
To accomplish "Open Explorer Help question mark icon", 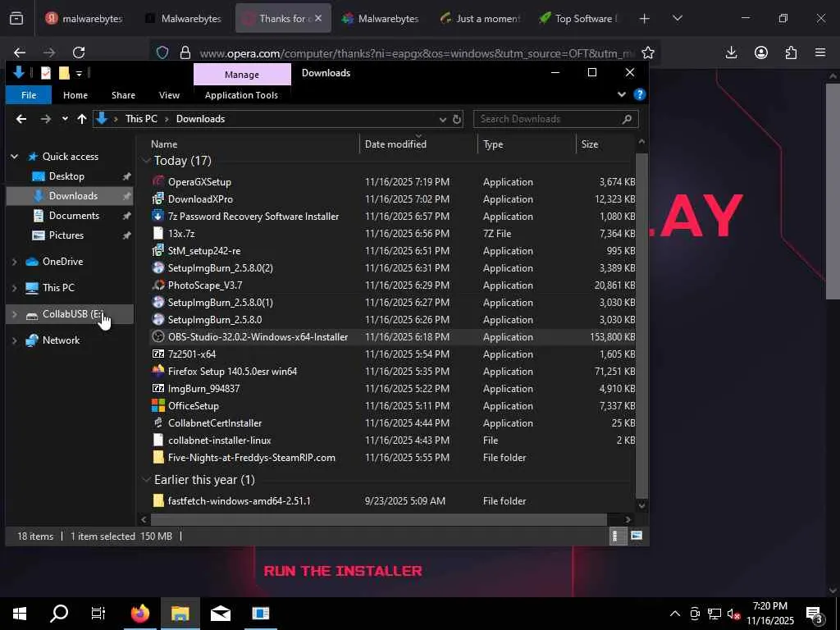I will [x=639, y=95].
